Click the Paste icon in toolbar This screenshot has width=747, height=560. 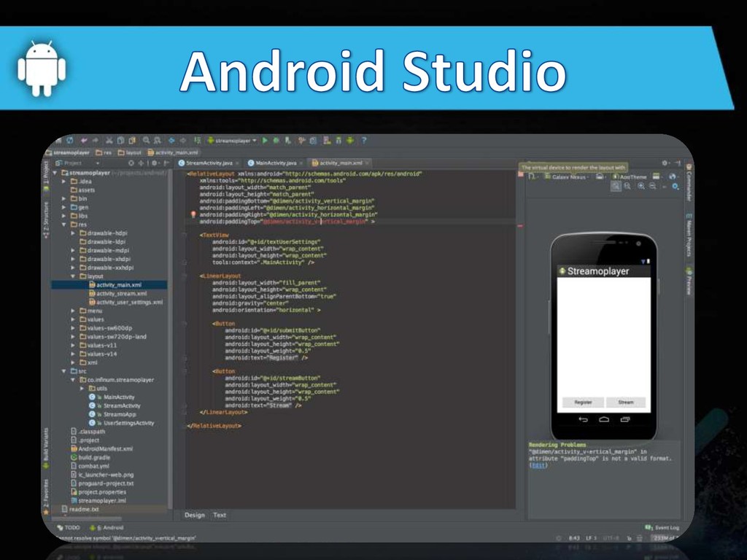click(x=132, y=141)
